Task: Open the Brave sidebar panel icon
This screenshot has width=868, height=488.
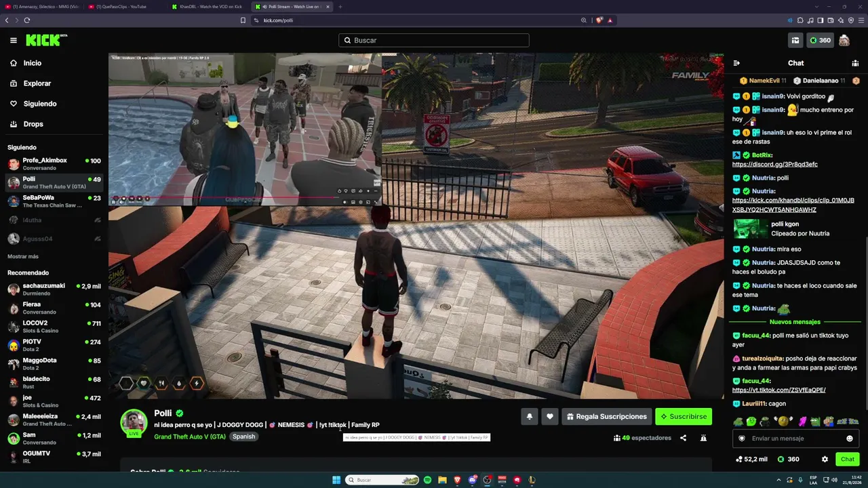Action: [821, 20]
